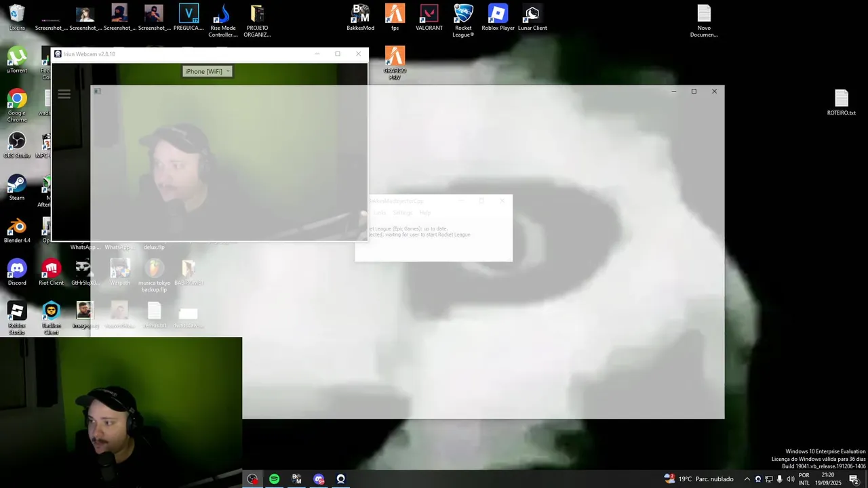Select the BakkesMod desktop shortcut

point(360,18)
